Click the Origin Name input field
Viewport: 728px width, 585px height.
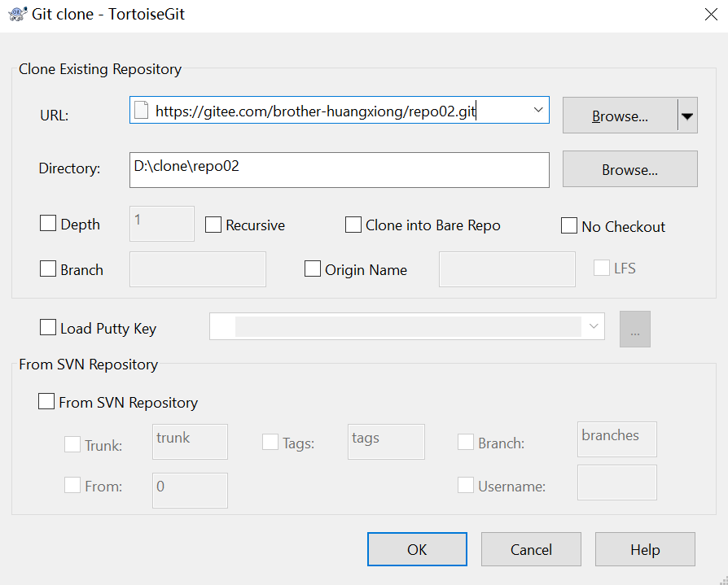pos(507,269)
